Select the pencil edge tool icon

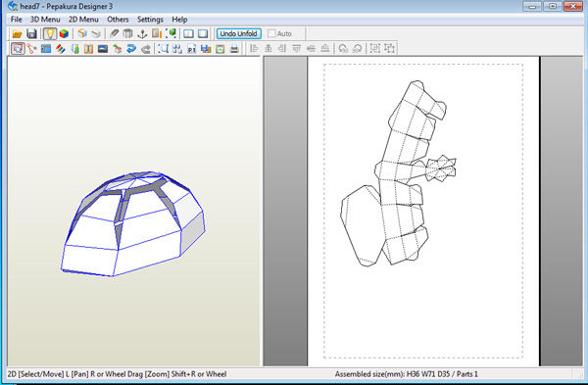pyautogui.click(x=114, y=33)
